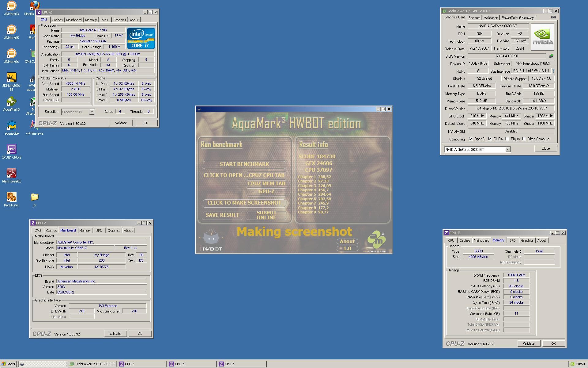Enable the PhysX checkbox in GPU-Z
588x368 pixels.
click(507, 139)
